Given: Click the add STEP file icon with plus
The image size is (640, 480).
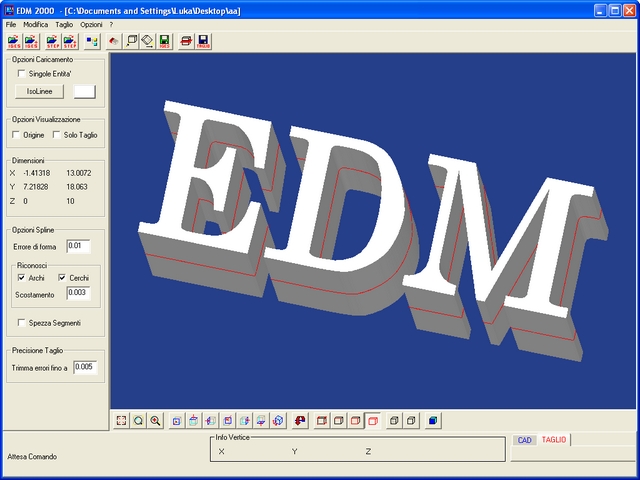Looking at the screenshot, I should (70, 41).
